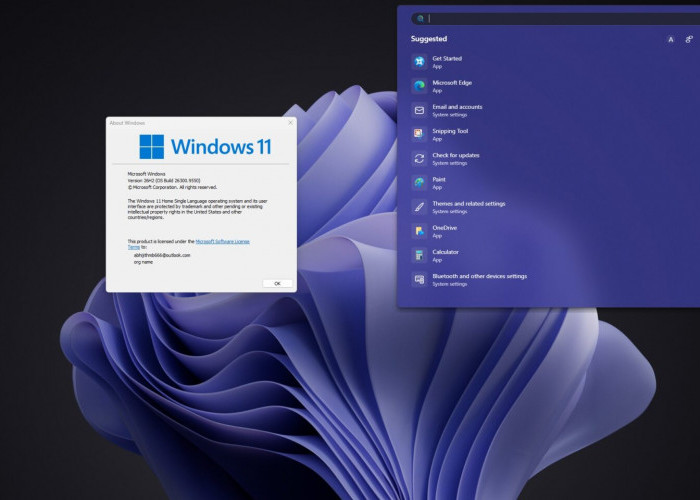Click the Bluetooth and other devices settings icon
Image resolution: width=700 pixels, height=500 pixels.
[419, 279]
